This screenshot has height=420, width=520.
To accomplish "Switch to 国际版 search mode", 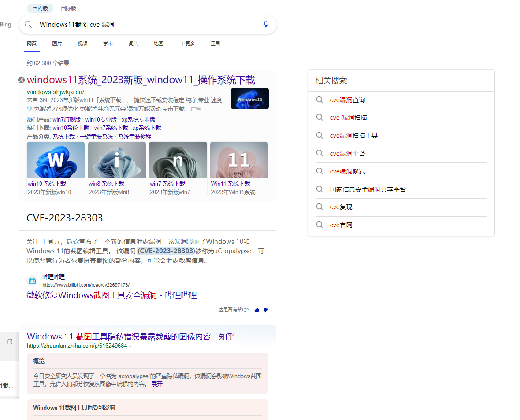I will point(68,8).
